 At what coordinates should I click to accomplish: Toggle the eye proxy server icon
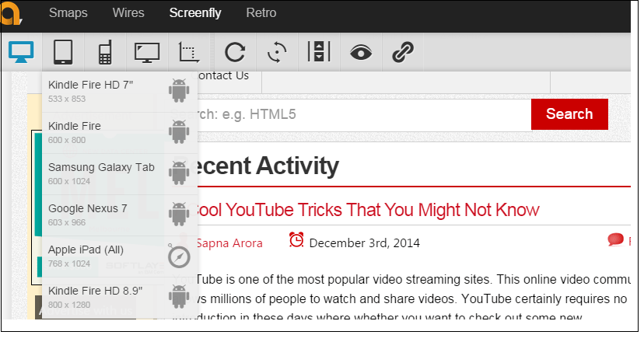point(361,53)
